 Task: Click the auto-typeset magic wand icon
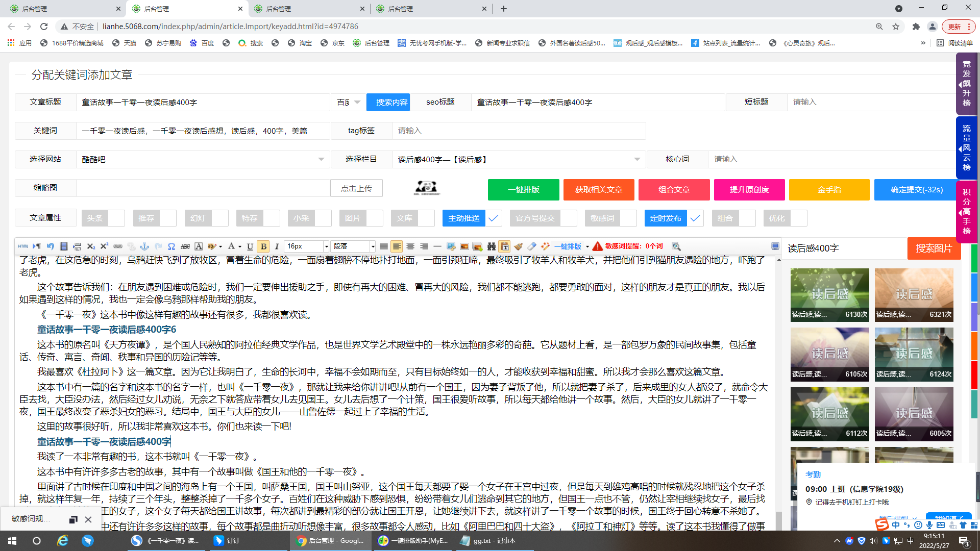click(546, 246)
